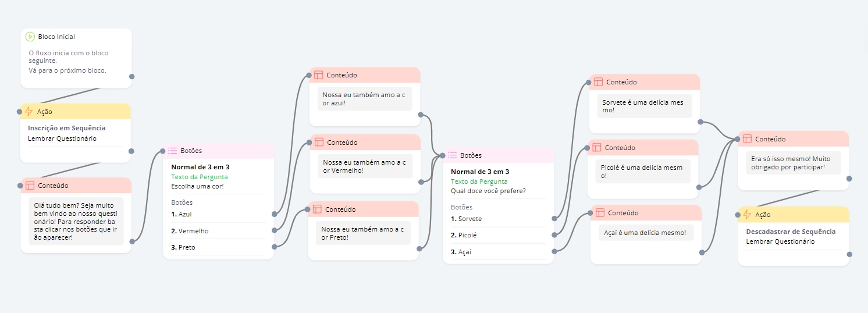The height and width of the screenshot is (313, 868).
Task: Click content icon on the welcome message block
Action: click(x=30, y=186)
